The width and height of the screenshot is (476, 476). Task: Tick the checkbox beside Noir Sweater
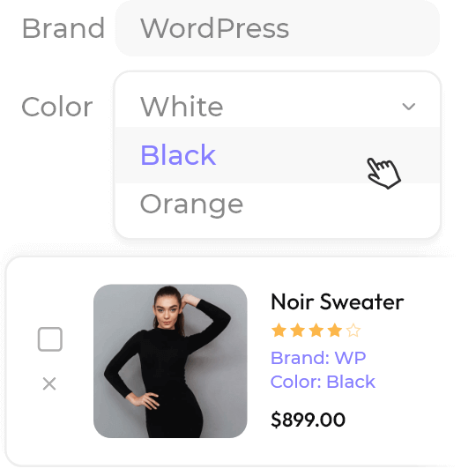pos(50,339)
